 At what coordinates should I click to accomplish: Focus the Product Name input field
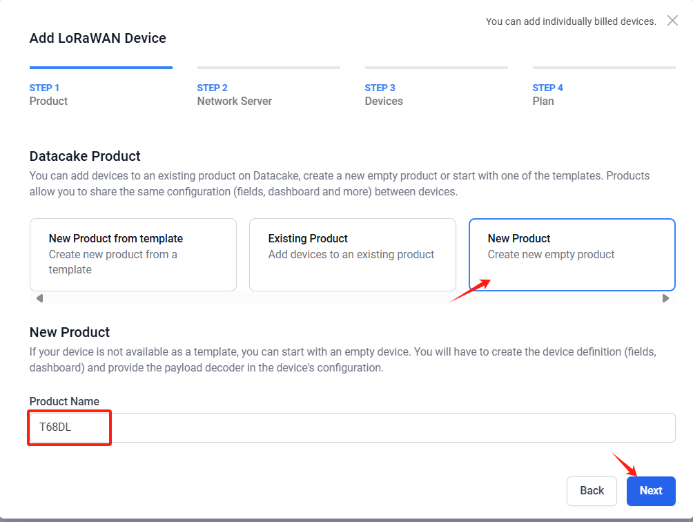[x=352, y=428]
